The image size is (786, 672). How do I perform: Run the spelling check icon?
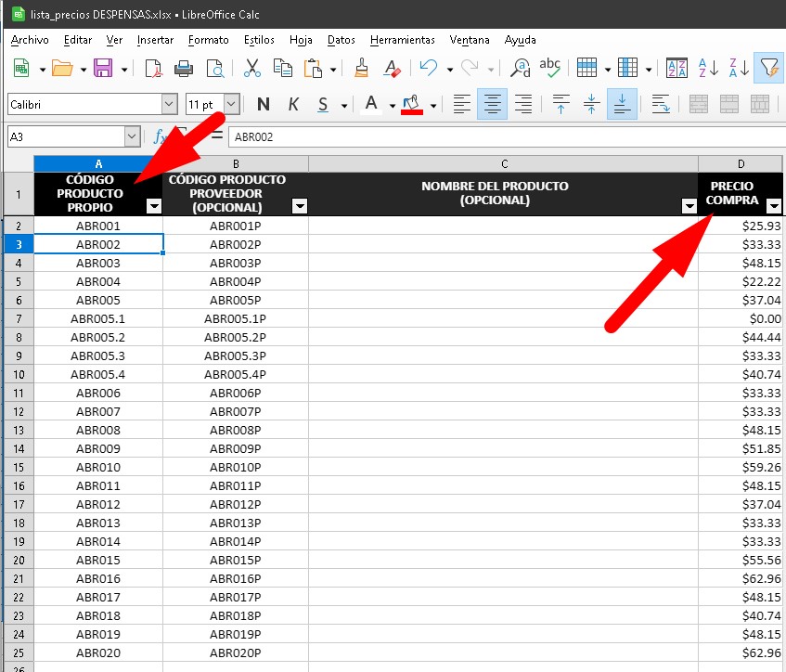550,68
